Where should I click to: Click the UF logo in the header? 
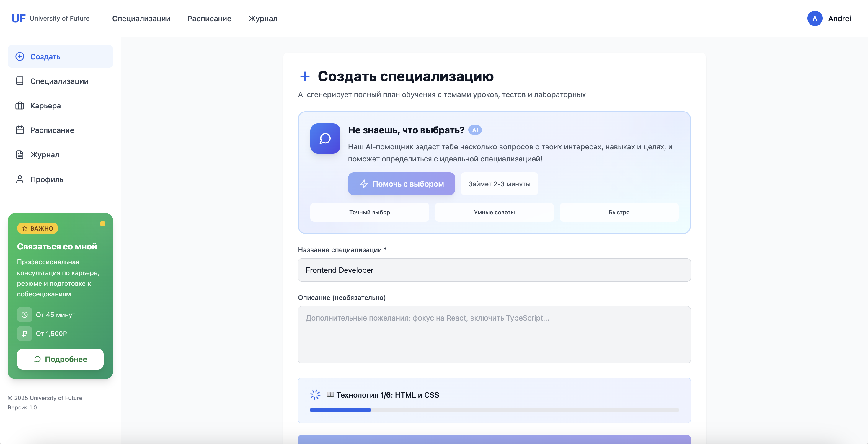click(x=19, y=19)
